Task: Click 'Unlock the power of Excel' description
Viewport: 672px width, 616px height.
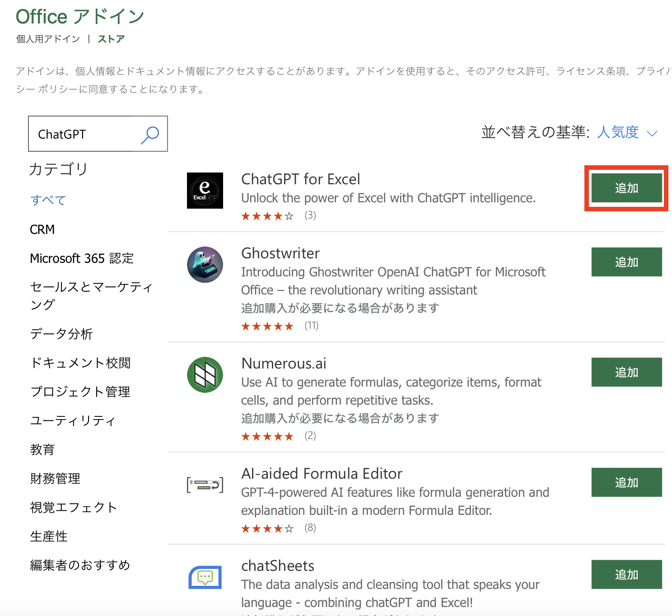Action: (x=388, y=198)
